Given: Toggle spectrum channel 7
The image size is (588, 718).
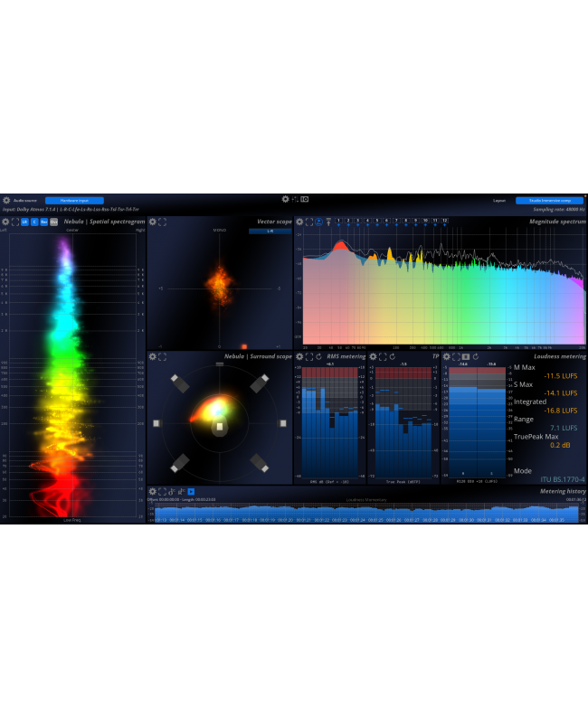Looking at the screenshot, I should 396,221.
